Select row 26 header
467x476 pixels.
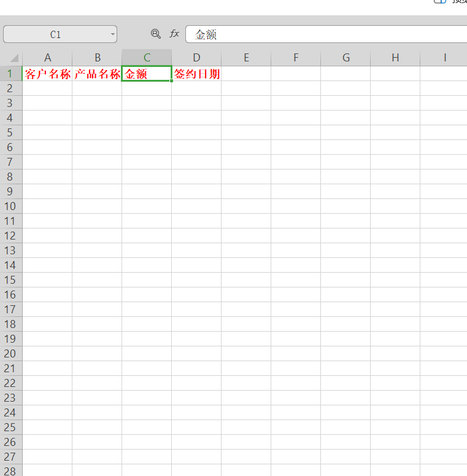(x=11, y=442)
